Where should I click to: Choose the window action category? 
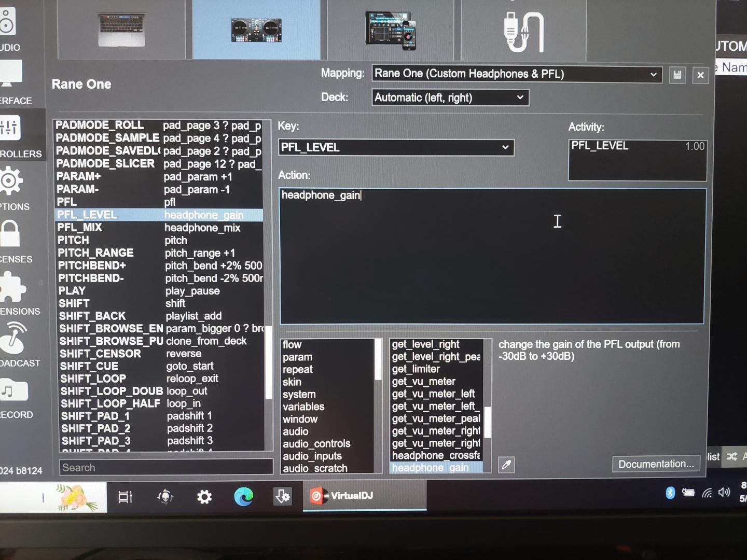tap(327, 419)
